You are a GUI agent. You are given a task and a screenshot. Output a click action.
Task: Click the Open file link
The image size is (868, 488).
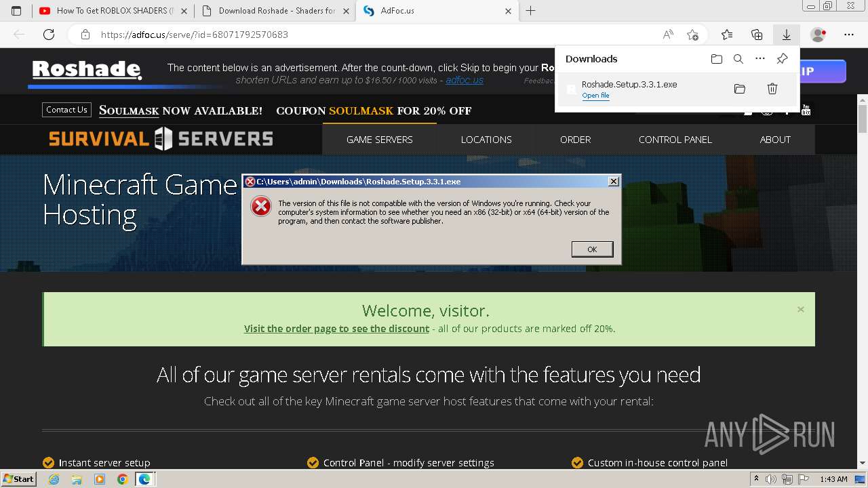click(595, 96)
